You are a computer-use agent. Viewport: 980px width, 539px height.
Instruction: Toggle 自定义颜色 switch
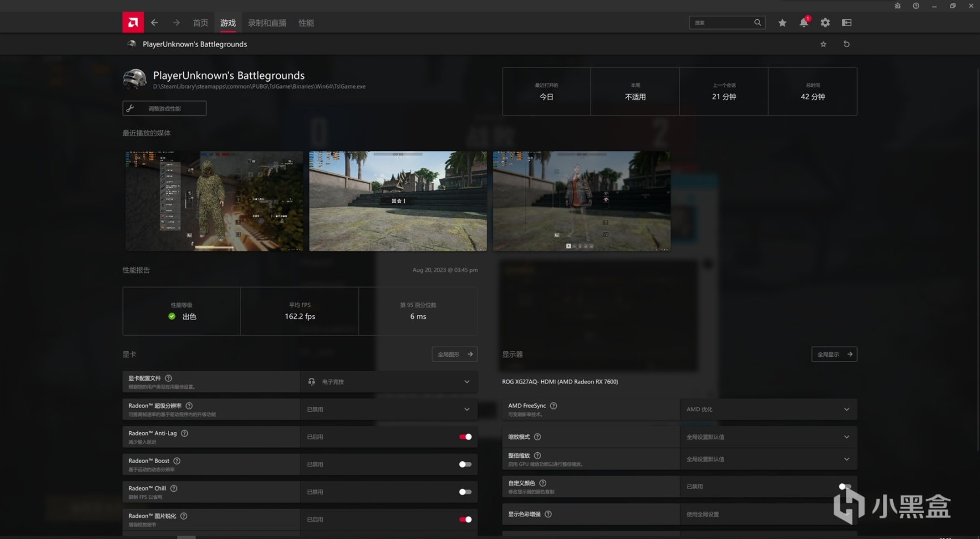(845, 487)
